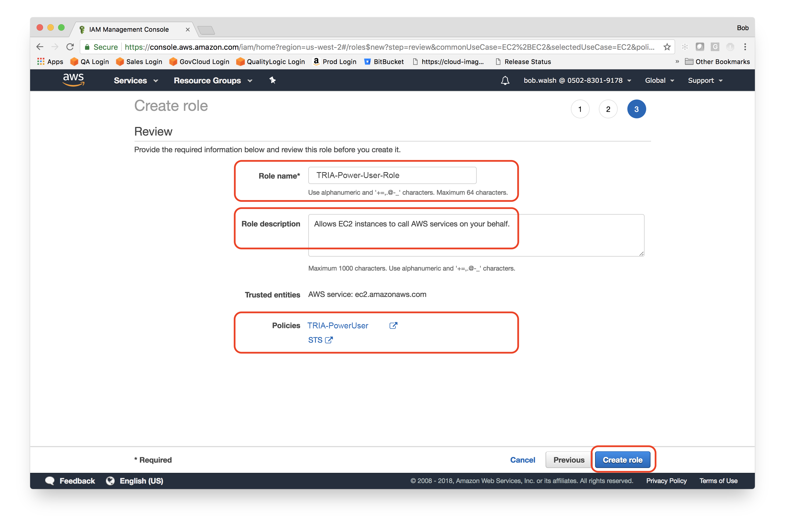The height and width of the screenshot is (532, 785).
Task: Click the Feedback speech bubble icon
Action: coord(50,481)
